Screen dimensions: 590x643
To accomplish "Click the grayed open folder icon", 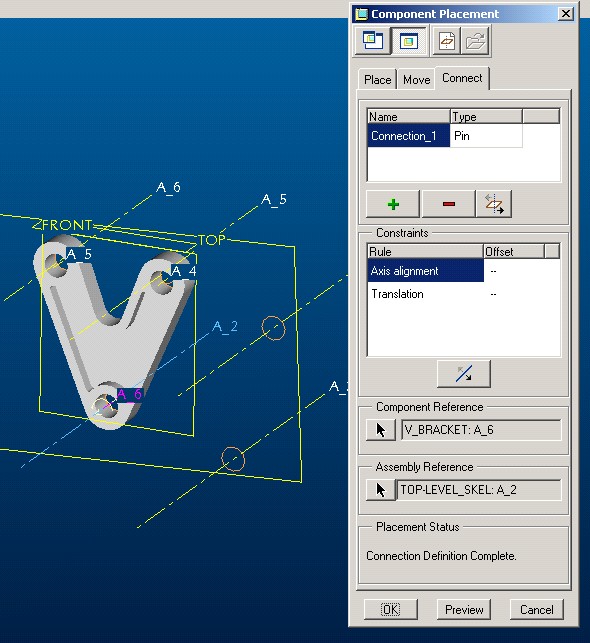I will (476, 41).
